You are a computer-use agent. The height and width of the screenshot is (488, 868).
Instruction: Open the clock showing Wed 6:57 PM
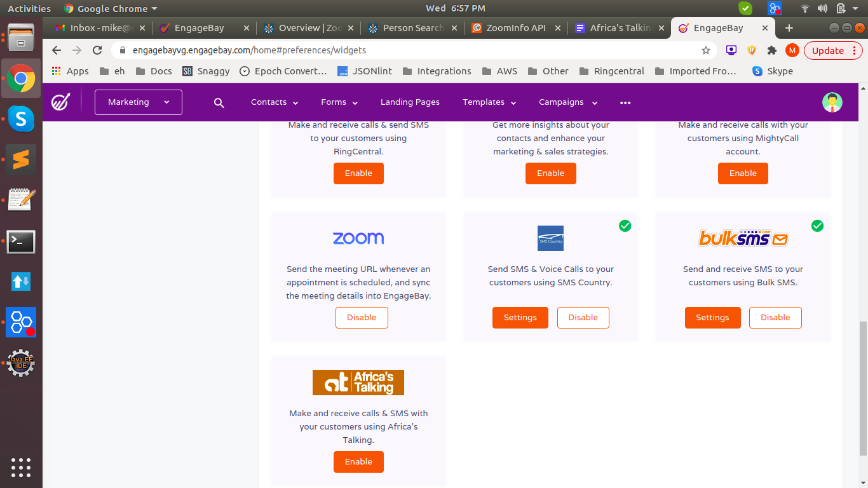455,8
